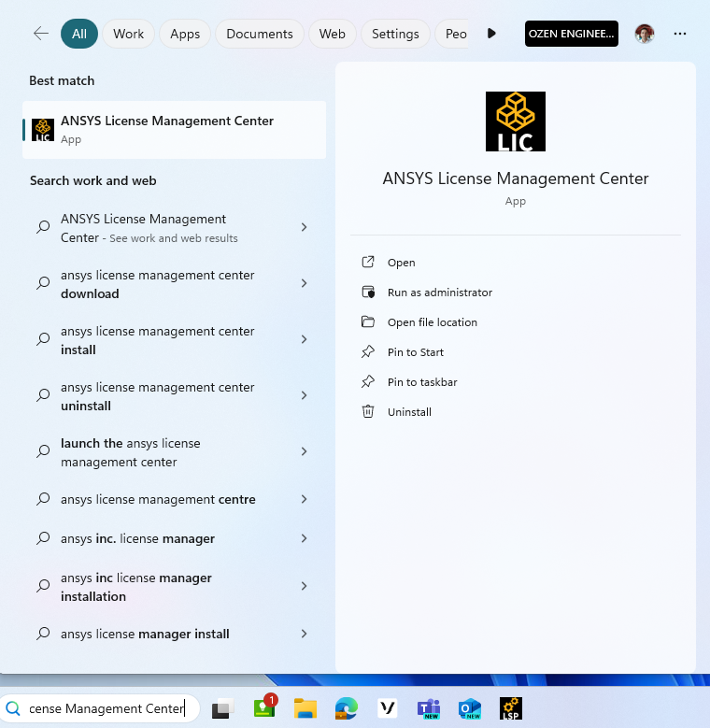710x728 pixels.
Task: Click the Microsoft Teams taskbar icon
Action: point(429,708)
